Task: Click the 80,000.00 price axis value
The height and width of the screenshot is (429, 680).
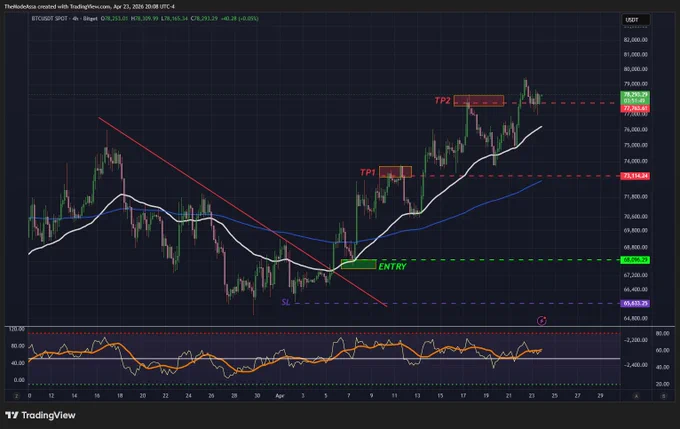Action: tap(635, 69)
